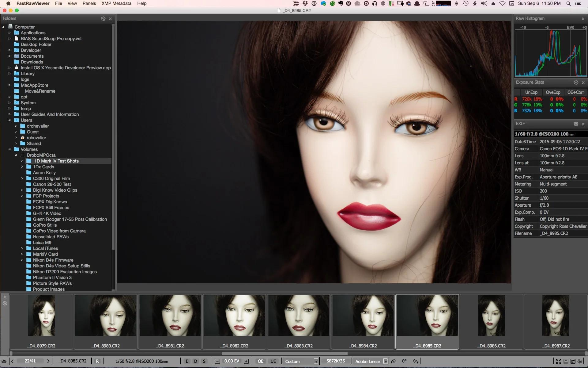
Task: Open the XMP Metadata menu
Action: click(116, 3)
